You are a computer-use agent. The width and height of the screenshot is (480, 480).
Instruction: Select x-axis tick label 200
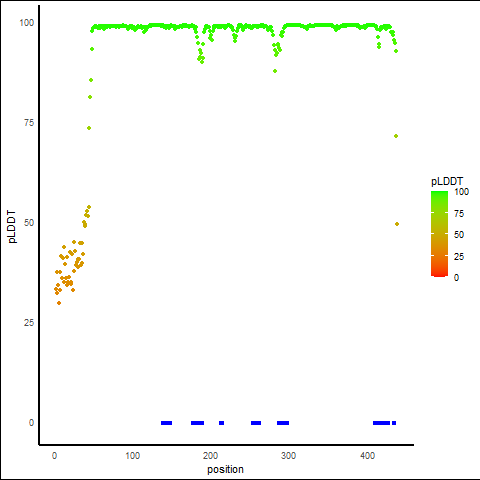click(x=210, y=455)
